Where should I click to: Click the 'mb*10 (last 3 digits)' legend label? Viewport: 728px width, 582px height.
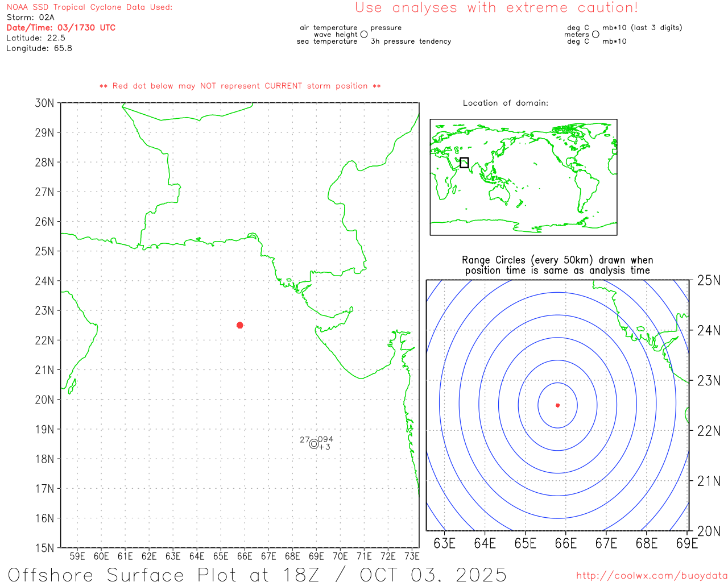642,27
